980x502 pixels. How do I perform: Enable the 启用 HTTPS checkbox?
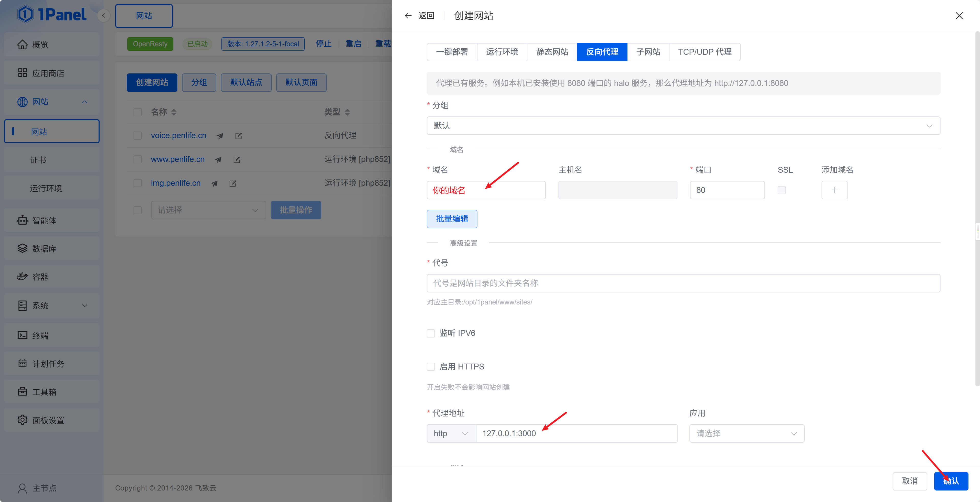431,367
